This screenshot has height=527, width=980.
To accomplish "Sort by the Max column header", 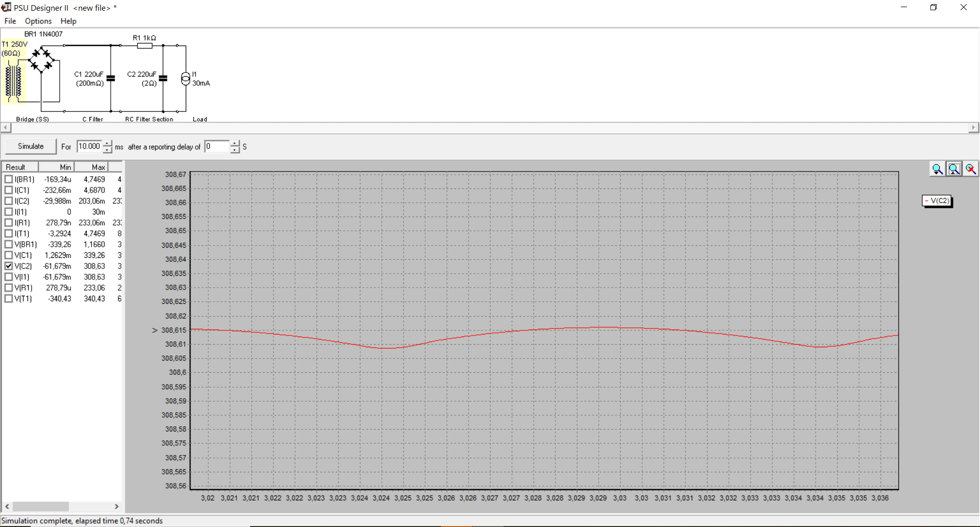I will tap(91, 167).
